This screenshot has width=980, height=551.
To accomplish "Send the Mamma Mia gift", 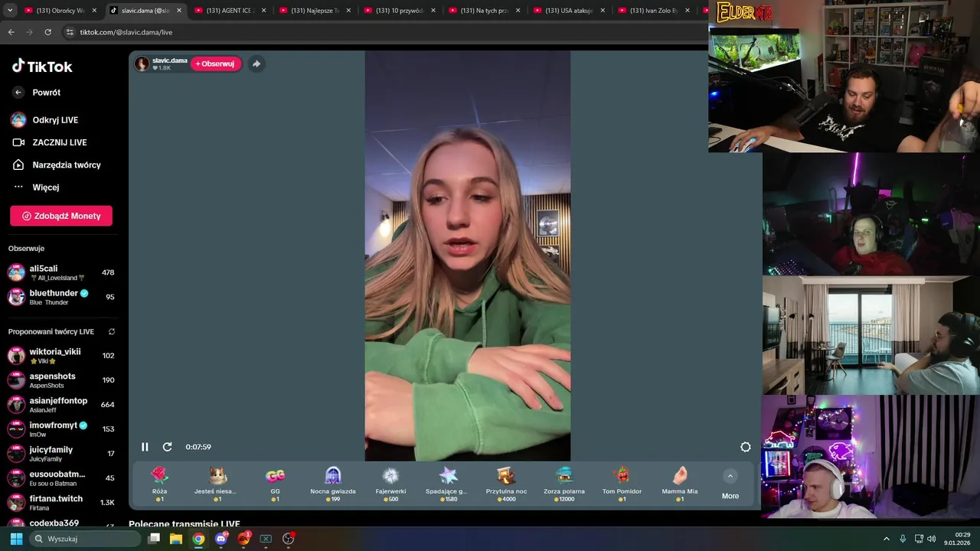I will tap(680, 484).
